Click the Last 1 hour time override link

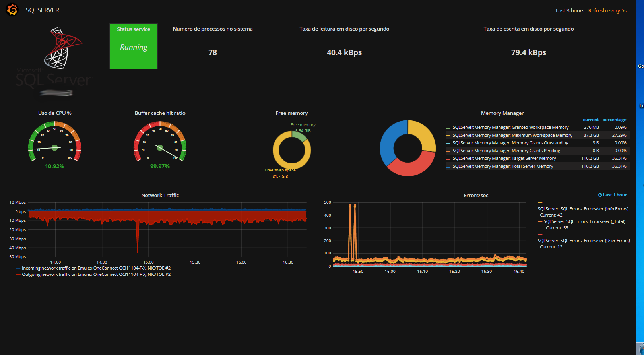[613, 195]
